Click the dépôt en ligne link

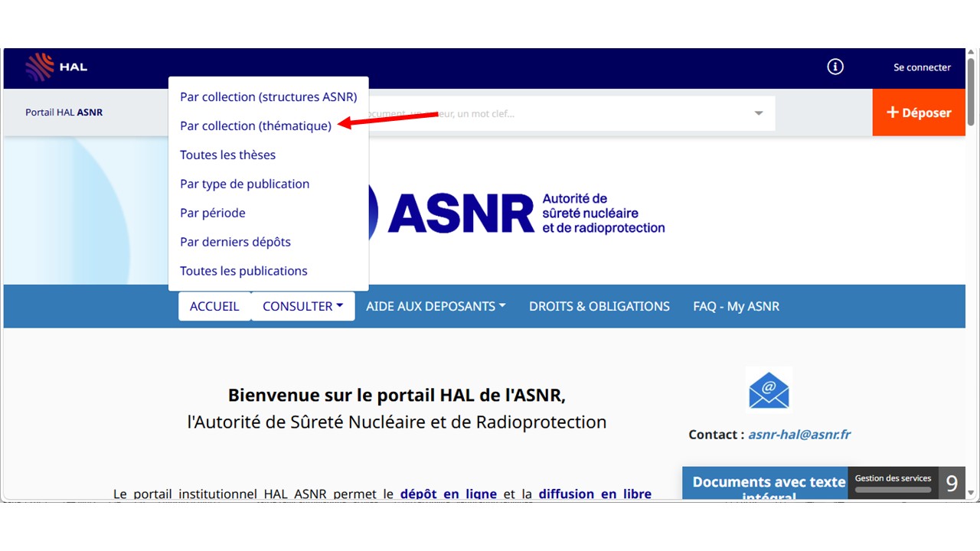pyautogui.click(x=449, y=494)
